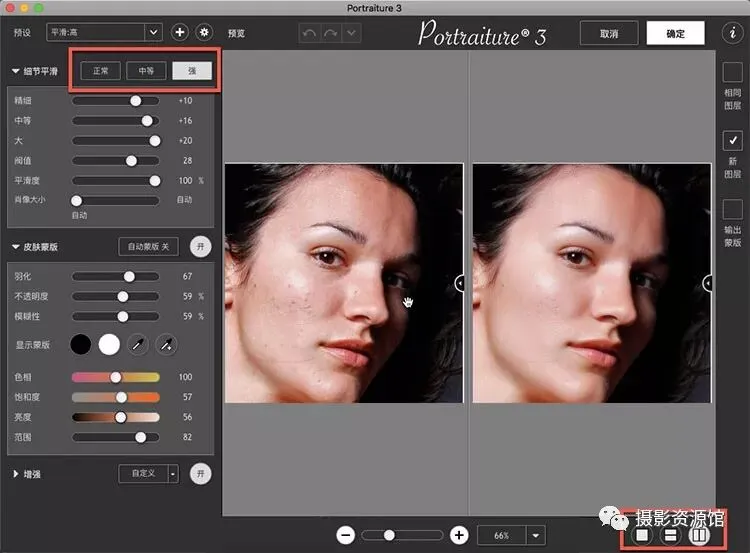Click the 平滑度 value 100
The height and width of the screenshot is (553, 750).
coord(186,180)
